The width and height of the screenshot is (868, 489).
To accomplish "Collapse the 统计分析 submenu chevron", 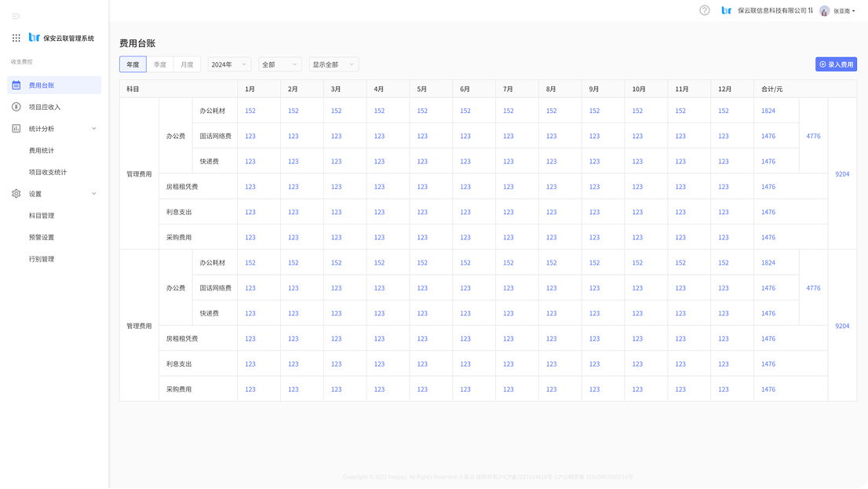I will [x=94, y=129].
